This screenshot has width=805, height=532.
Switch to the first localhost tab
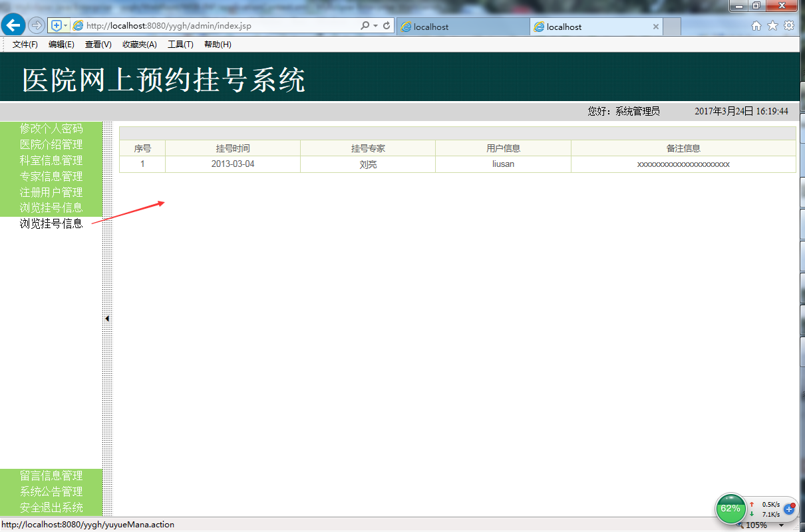[x=463, y=27]
